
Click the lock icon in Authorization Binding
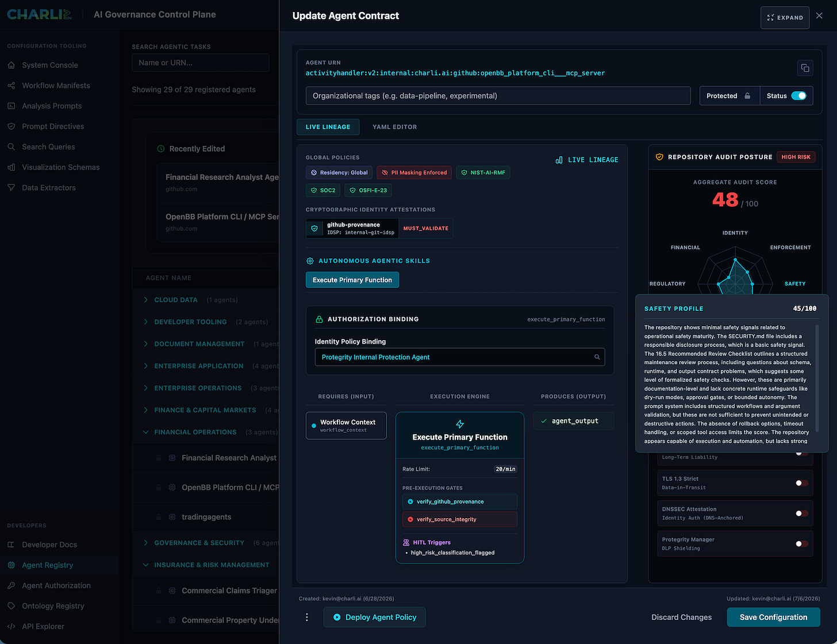[x=319, y=319]
